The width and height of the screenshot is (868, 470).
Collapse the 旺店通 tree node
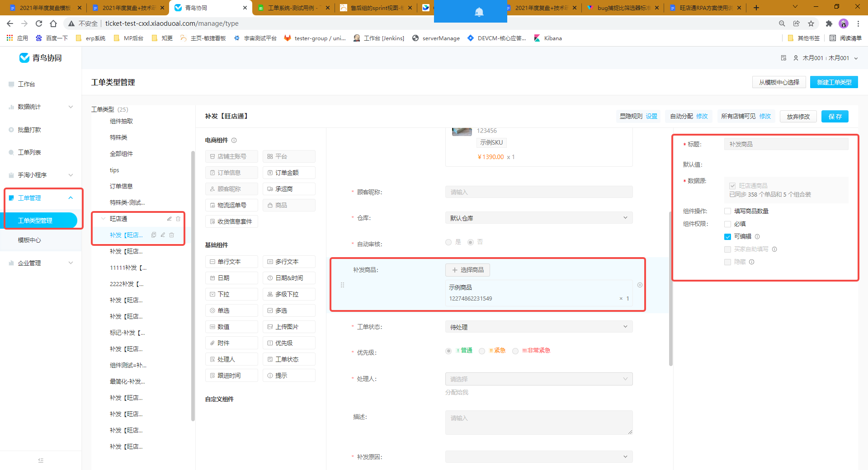pyautogui.click(x=103, y=219)
